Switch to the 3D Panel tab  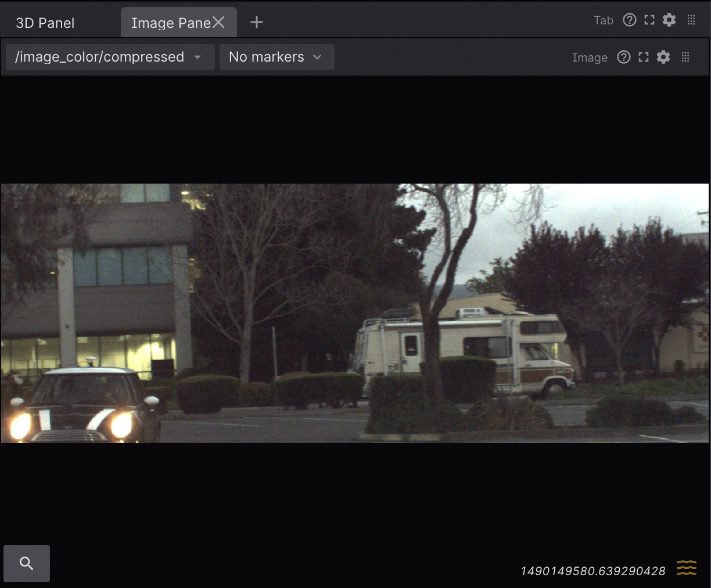coord(45,23)
